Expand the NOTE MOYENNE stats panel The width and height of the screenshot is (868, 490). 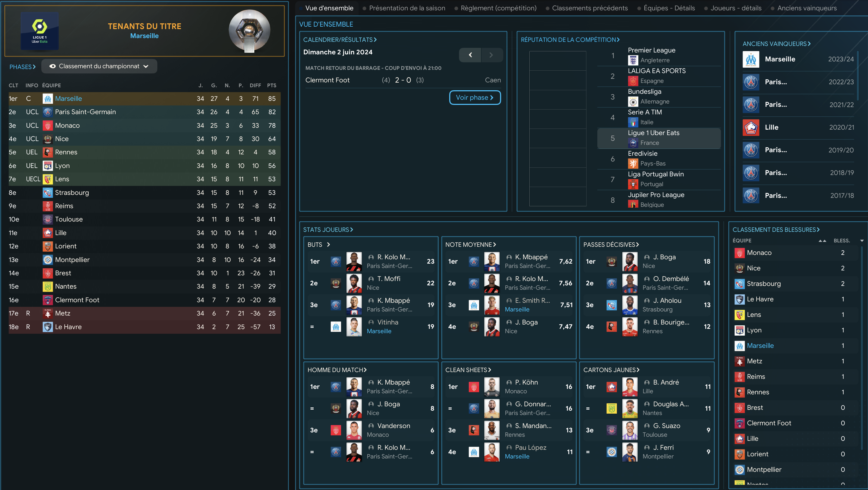tap(470, 245)
